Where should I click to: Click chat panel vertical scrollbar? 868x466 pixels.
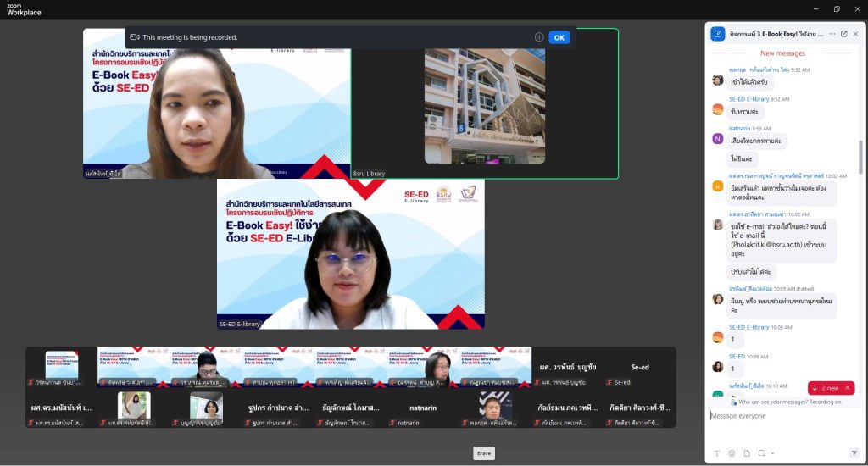click(860, 158)
